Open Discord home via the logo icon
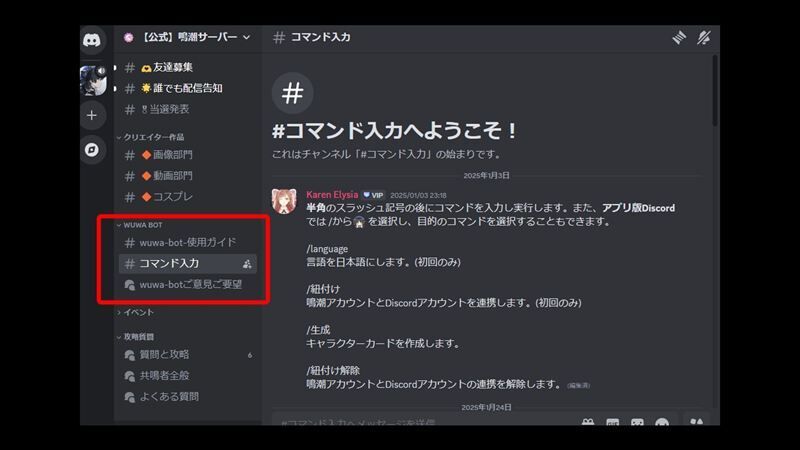The image size is (800, 450). [x=92, y=40]
